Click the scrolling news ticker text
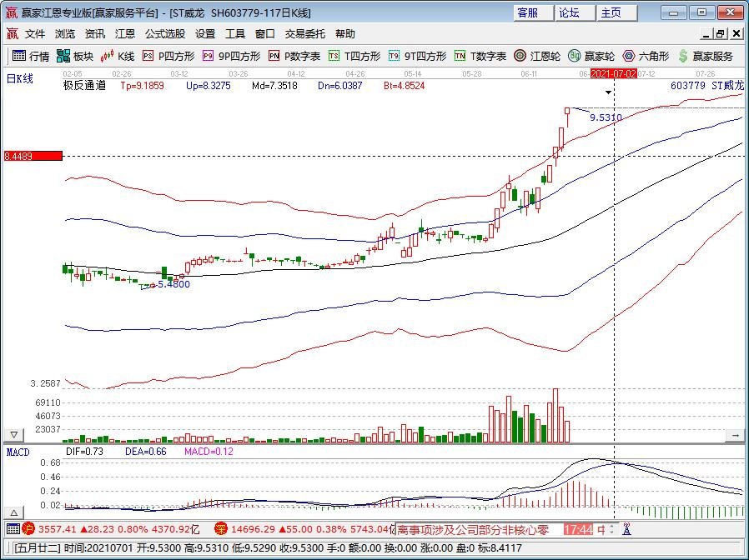The height and width of the screenshot is (560, 749). point(473,529)
